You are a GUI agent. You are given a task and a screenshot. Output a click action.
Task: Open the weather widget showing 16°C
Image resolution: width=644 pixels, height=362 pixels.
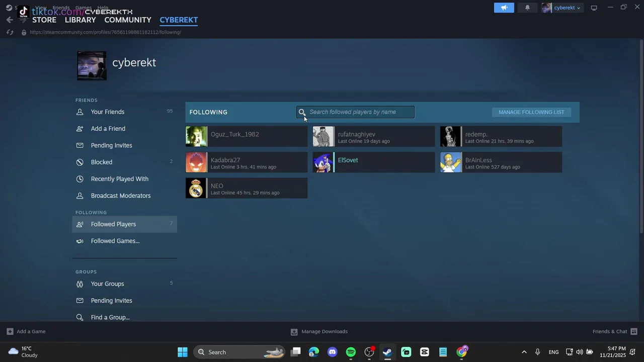tap(23, 352)
